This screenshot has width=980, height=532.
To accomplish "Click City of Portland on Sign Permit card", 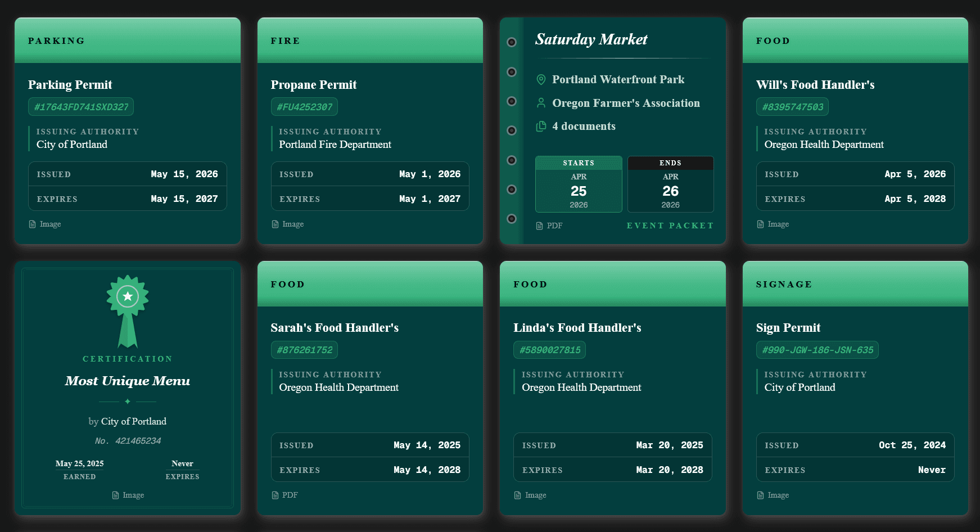I will tap(800, 387).
